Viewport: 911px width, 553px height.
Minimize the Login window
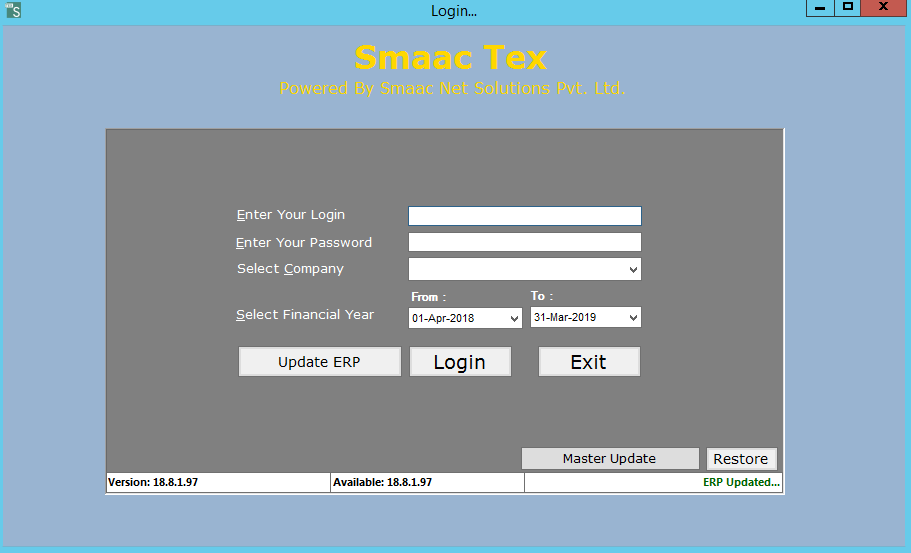pyautogui.click(x=820, y=8)
